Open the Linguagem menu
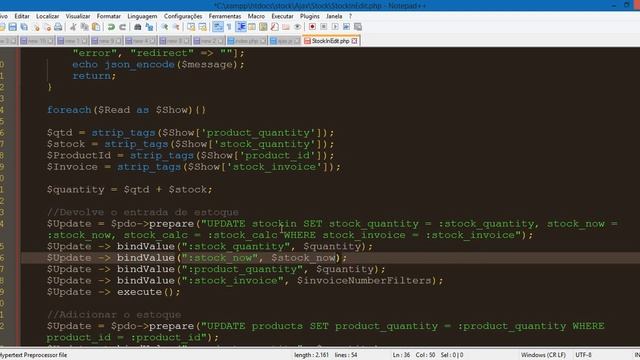The height and width of the screenshot is (360, 640). coord(142,16)
